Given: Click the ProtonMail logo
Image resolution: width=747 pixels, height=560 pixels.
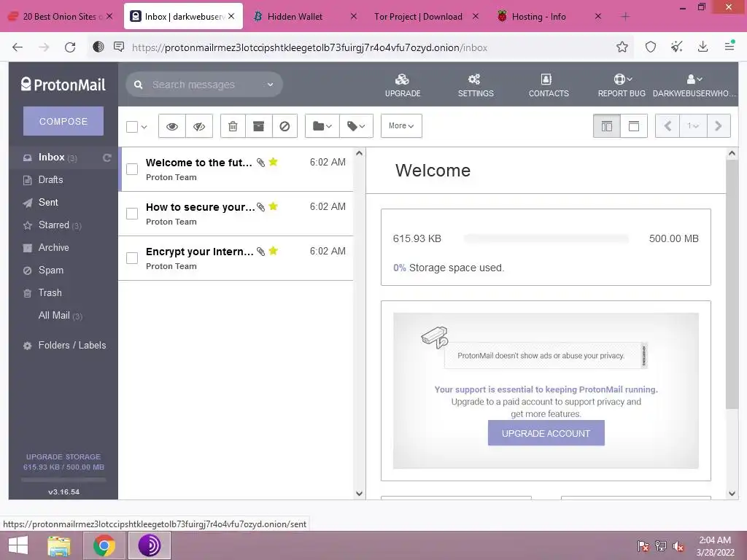Looking at the screenshot, I should coord(63,85).
